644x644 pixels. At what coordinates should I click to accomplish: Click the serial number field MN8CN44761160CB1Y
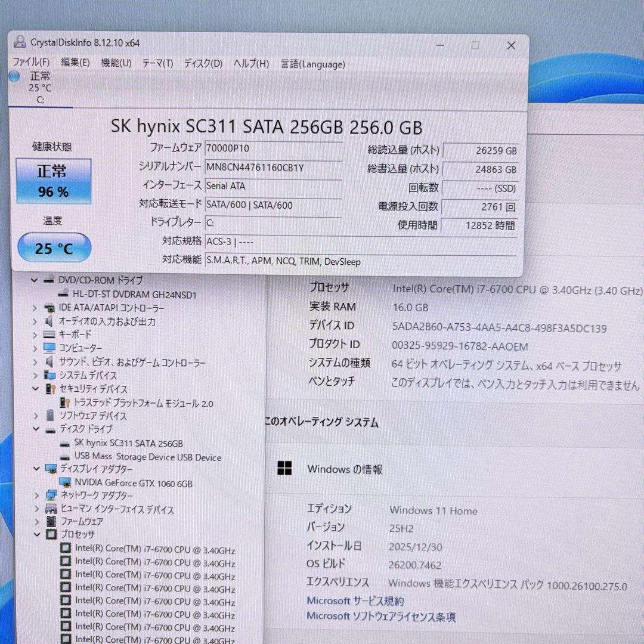point(273,168)
